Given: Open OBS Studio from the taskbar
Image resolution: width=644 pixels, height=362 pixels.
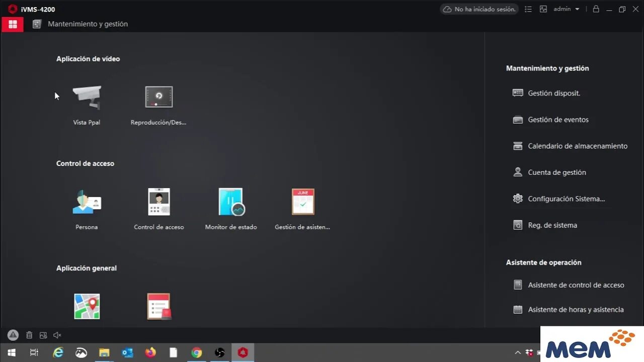Looking at the screenshot, I should click(220, 353).
